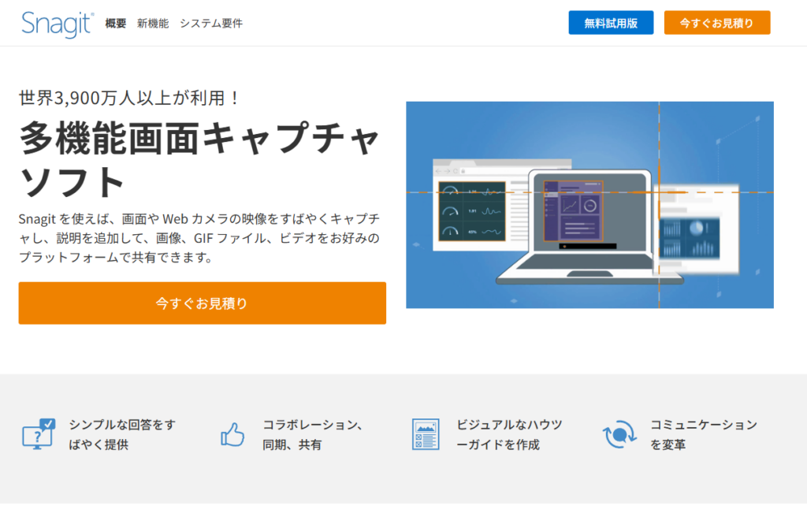Viewport: 807px width, 532px height.
Task: Go to the システム要件 tab
Action: (211, 24)
